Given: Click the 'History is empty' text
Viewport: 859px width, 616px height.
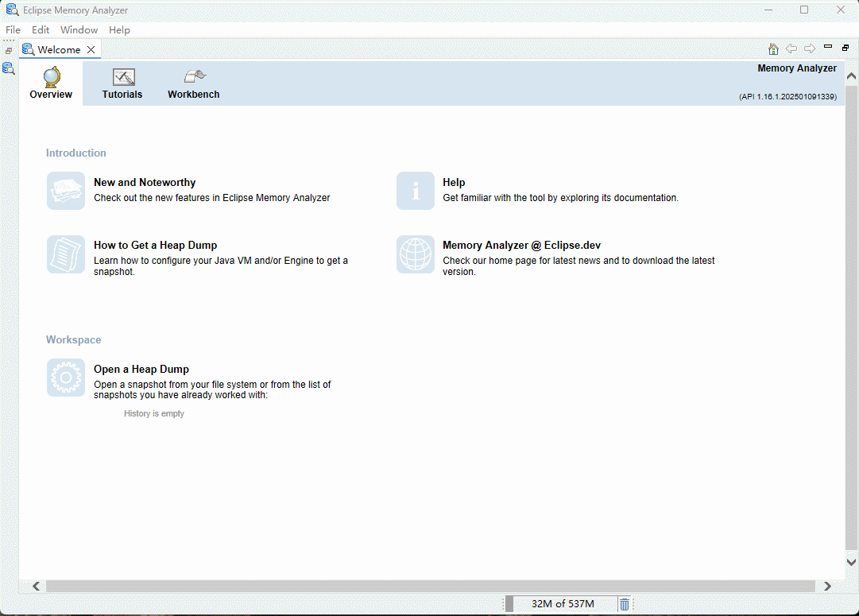Looking at the screenshot, I should (x=154, y=414).
